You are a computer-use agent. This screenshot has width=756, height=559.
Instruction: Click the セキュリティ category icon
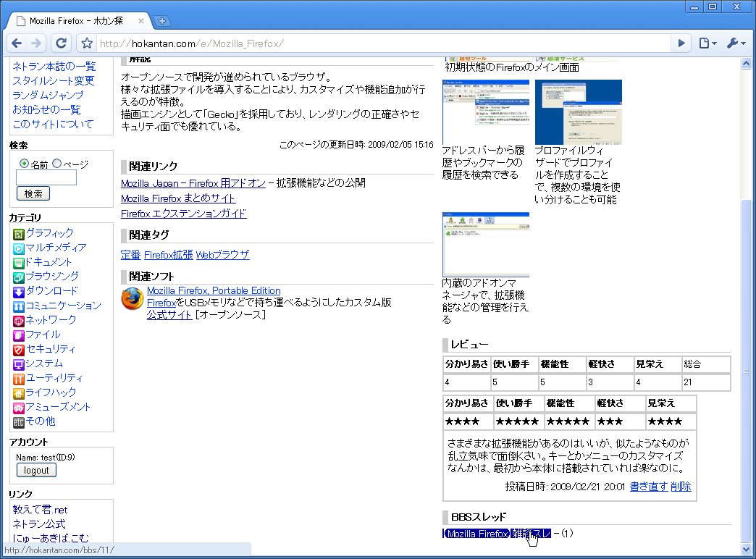click(18, 350)
